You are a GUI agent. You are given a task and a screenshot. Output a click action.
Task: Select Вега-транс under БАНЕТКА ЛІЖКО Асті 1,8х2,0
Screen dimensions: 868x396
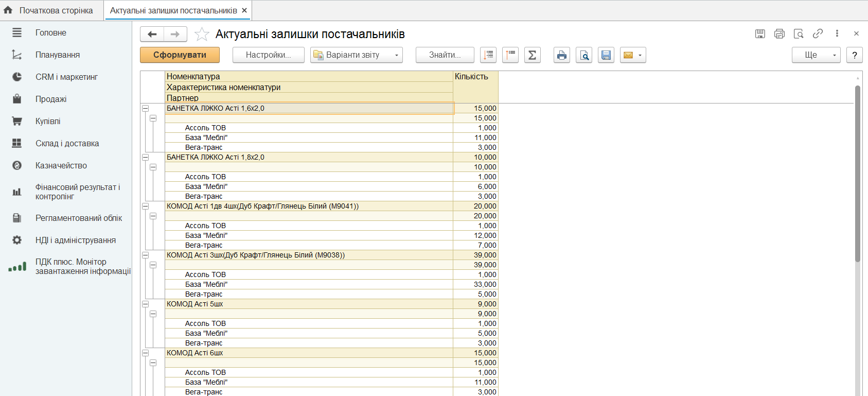(309, 196)
